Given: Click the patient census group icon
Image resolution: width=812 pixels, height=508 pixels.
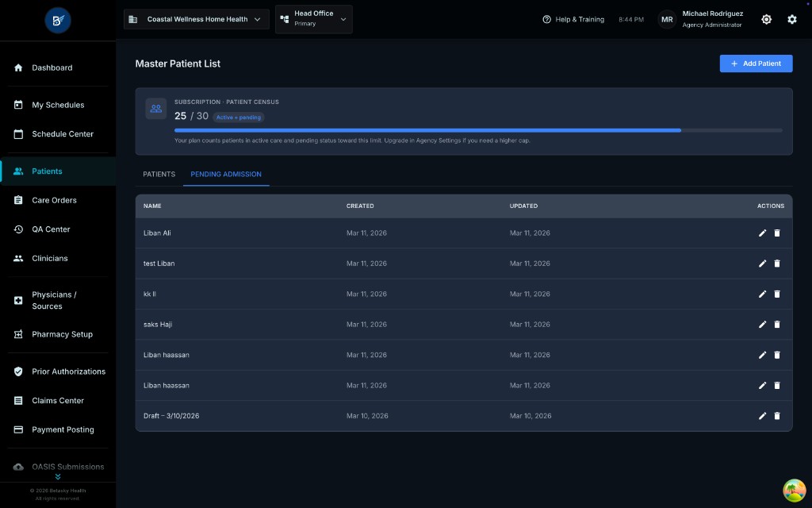Looking at the screenshot, I should click(156, 108).
